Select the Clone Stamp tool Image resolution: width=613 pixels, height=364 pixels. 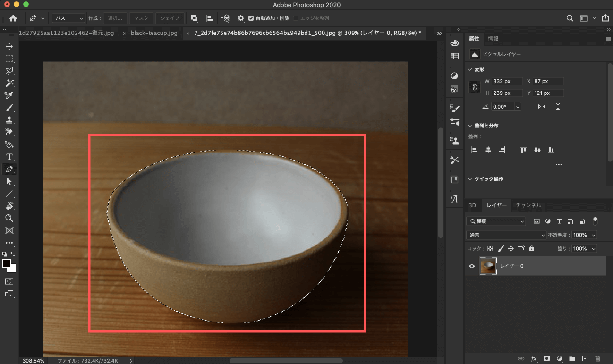9,120
